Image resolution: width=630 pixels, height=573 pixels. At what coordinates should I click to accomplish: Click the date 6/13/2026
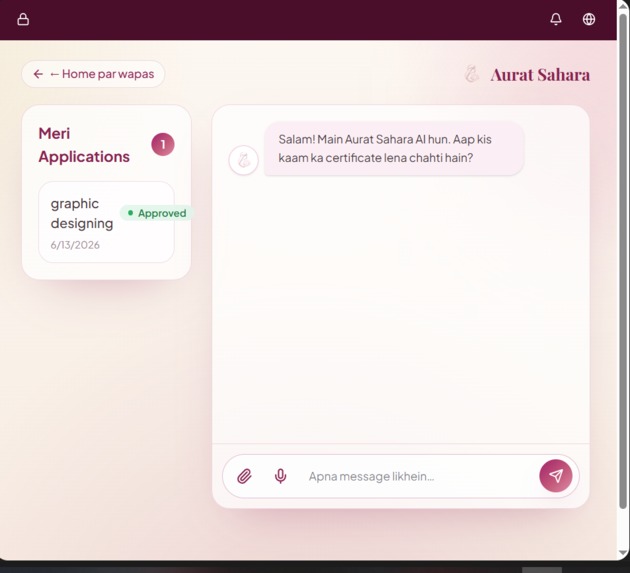click(75, 245)
